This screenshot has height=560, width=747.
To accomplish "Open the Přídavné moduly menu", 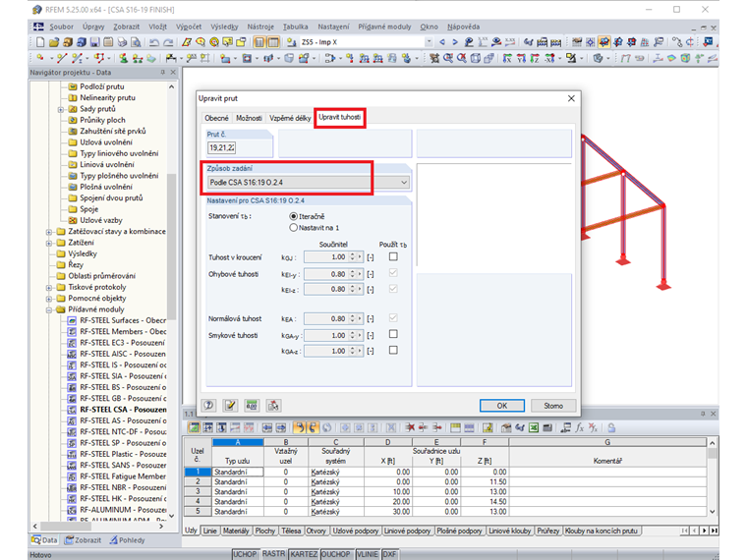I will 384,27.
